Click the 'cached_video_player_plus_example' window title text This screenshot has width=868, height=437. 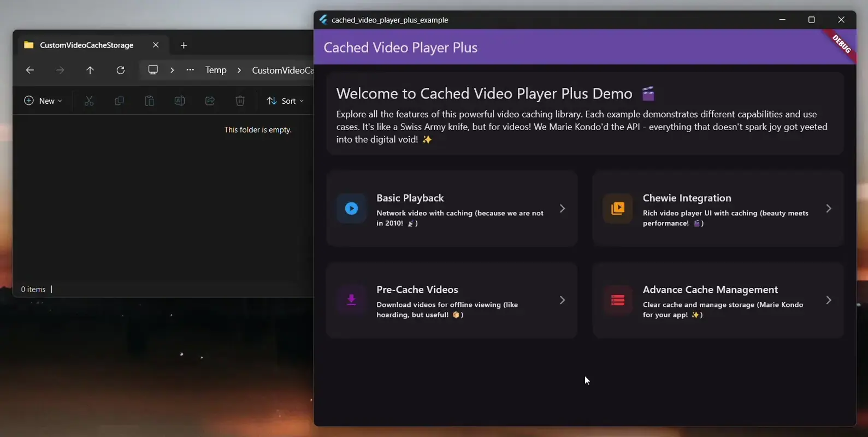[x=390, y=20]
